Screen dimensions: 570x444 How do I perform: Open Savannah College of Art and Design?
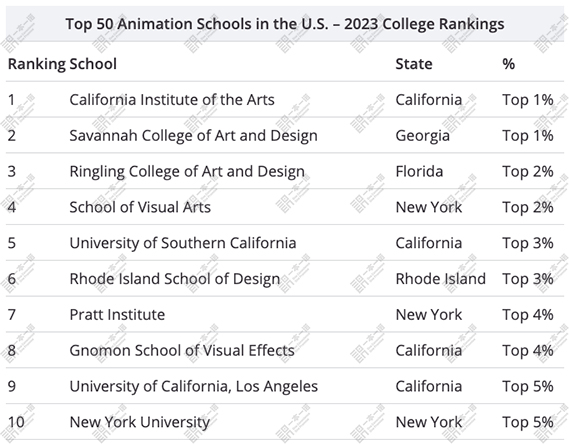[x=193, y=136]
